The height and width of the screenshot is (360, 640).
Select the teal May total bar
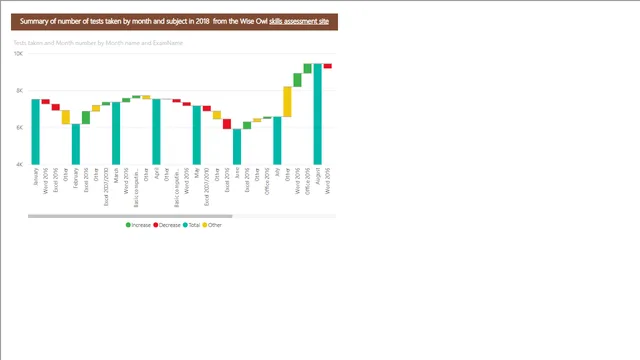point(197,135)
